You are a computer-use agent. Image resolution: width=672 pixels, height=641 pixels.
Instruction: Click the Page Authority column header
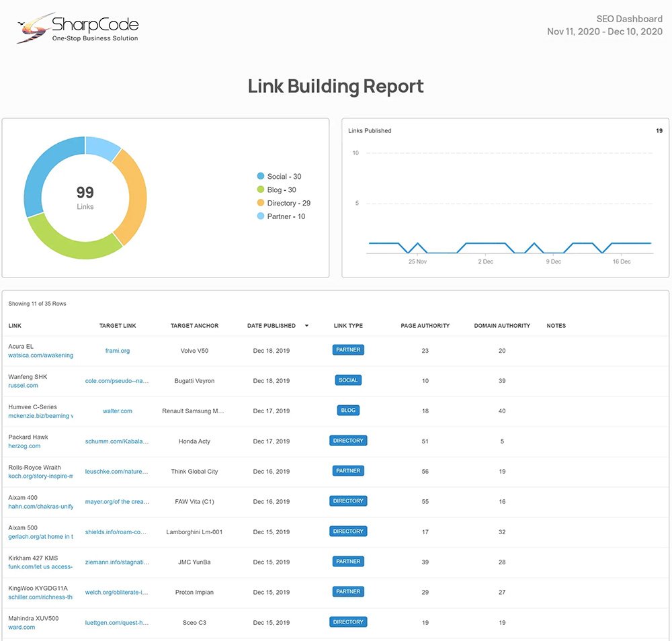click(x=425, y=326)
